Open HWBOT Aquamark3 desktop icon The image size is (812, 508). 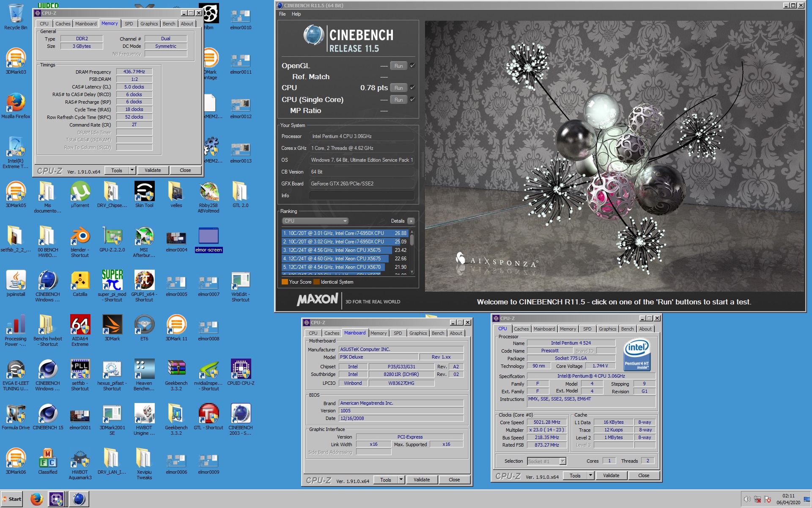[x=80, y=464]
